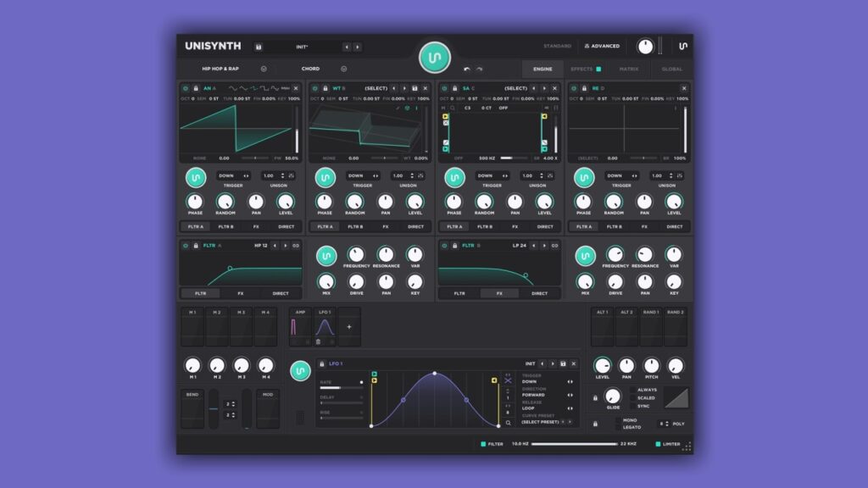Image resolution: width=868 pixels, height=488 pixels.
Task: Select square waveform in oscillator AN A
Action: tap(264, 88)
